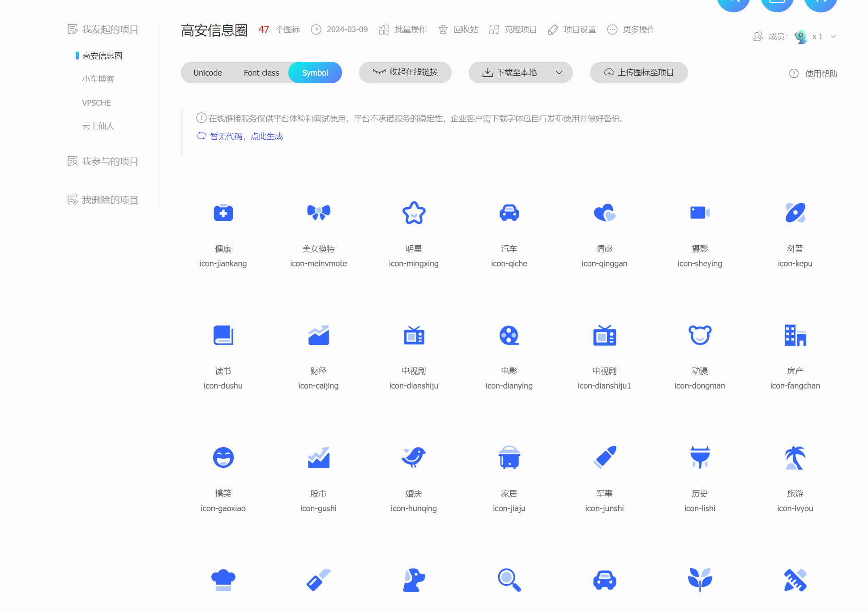
Task: Click the 明星 star icon
Action: click(414, 213)
